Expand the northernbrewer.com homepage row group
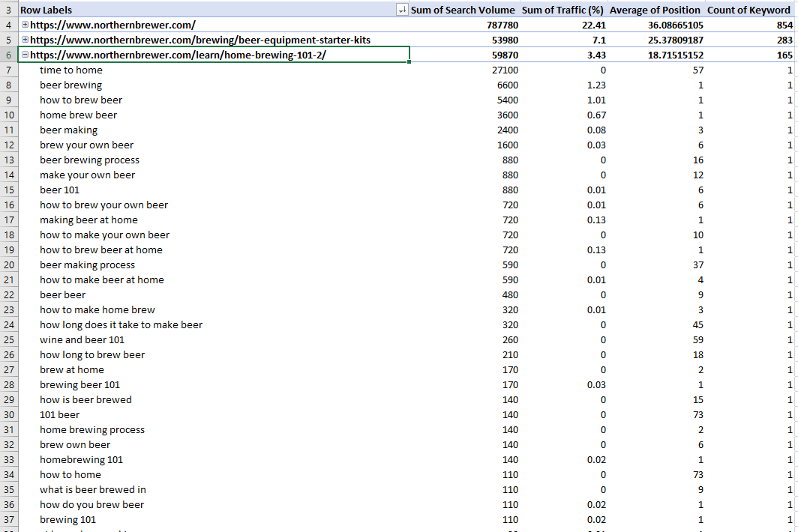Viewport: 798px width, 532px height. 25,25
